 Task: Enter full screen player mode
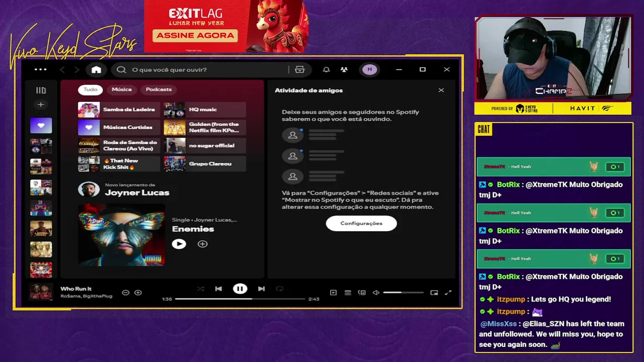(448, 293)
